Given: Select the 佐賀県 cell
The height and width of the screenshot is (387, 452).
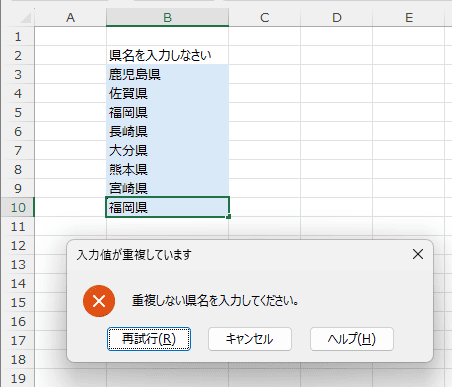Looking at the screenshot, I should (167, 93).
